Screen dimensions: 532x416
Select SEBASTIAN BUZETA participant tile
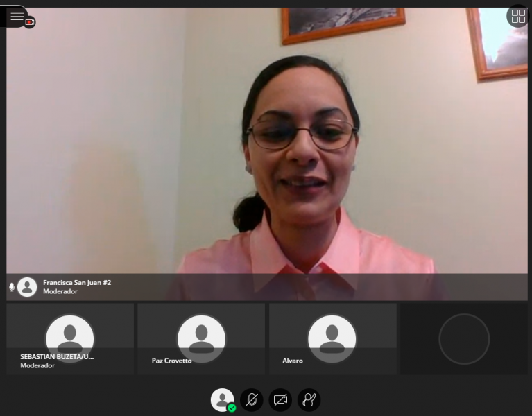(70, 339)
